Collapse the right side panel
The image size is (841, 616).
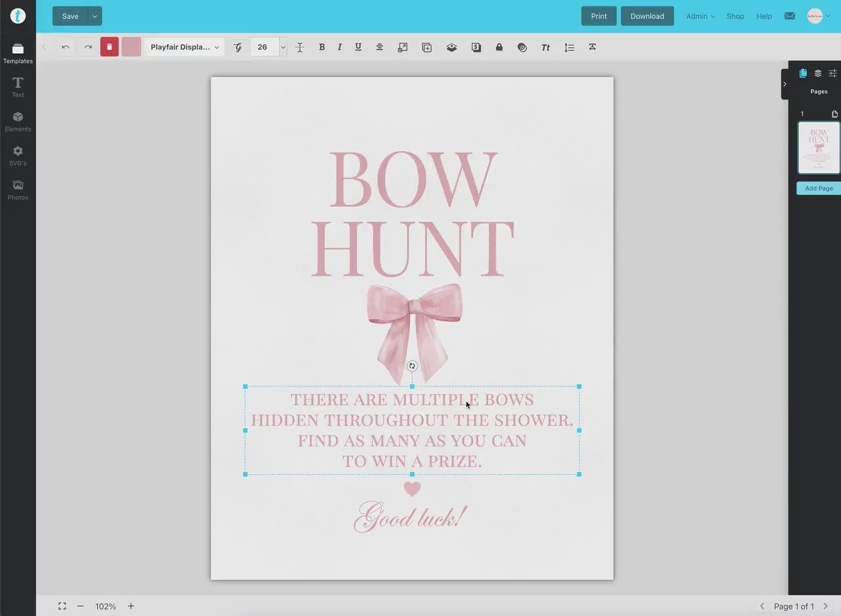[784, 84]
